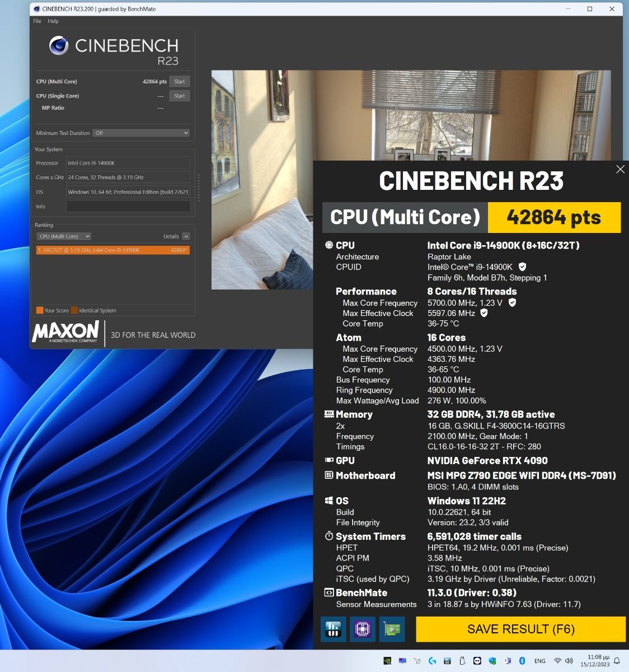Click the CPU (Multi Core) result heading
Viewport: 629px width, 672px height.
click(x=405, y=217)
